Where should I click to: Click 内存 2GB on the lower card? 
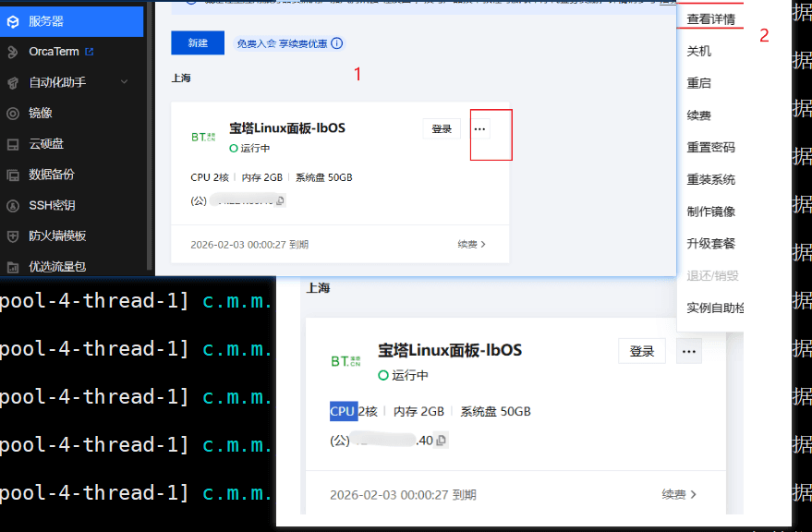(x=418, y=412)
